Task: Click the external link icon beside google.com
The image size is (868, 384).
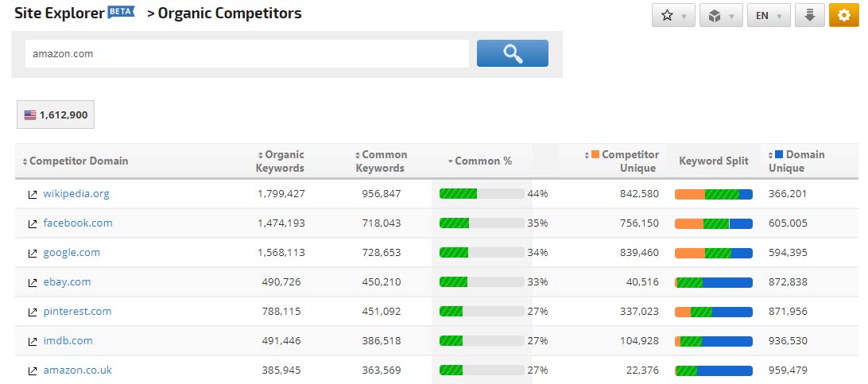Action: pos(33,253)
